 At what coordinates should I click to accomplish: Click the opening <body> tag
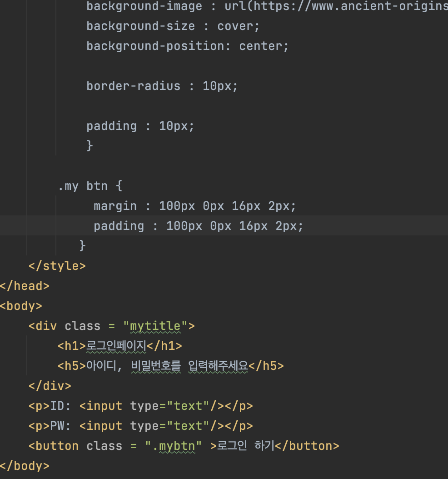tap(21, 306)
